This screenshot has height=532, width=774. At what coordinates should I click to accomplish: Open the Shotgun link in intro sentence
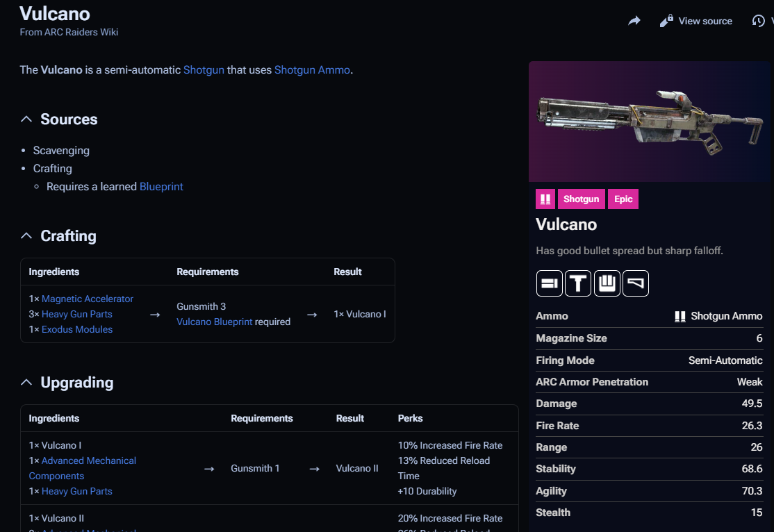[204, 70]
